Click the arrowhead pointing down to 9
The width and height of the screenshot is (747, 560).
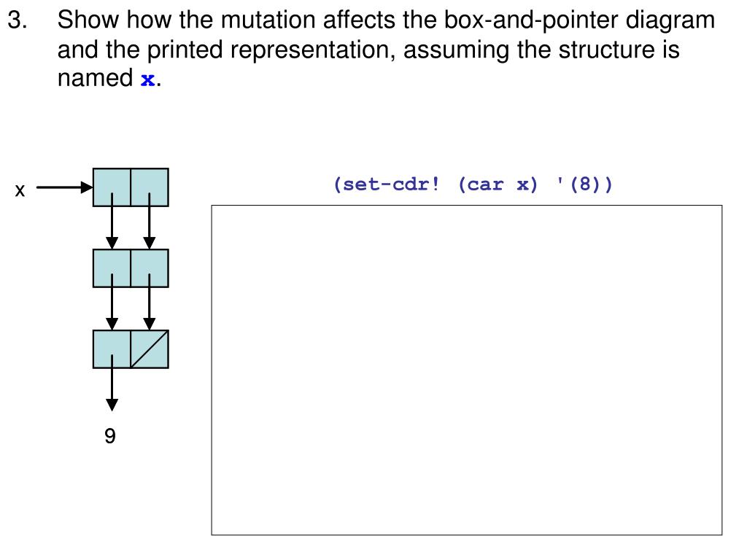coord(112,405)
